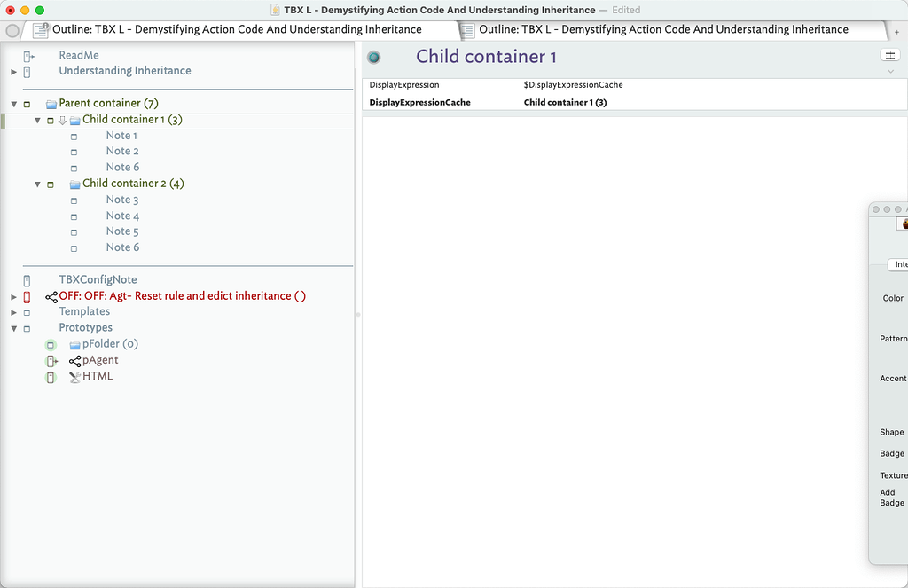908x588 pixels.
Task: Open the Interior tab in the Inspector
Action: point(898,264)
